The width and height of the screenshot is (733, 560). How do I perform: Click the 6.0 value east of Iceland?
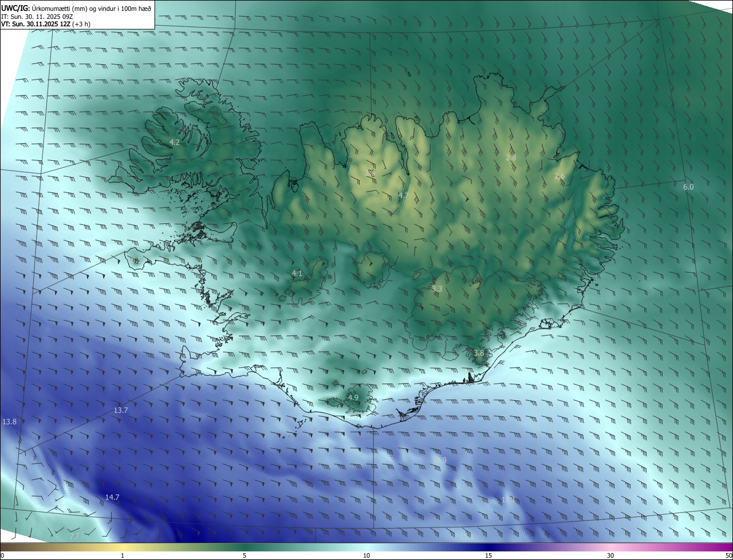(x=688, y=187)
